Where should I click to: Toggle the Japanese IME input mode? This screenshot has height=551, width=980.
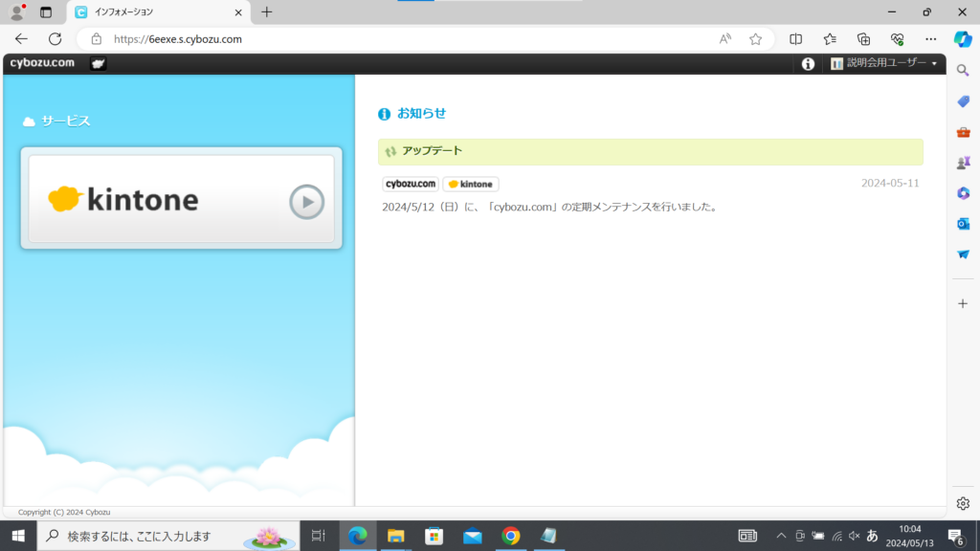872,536
